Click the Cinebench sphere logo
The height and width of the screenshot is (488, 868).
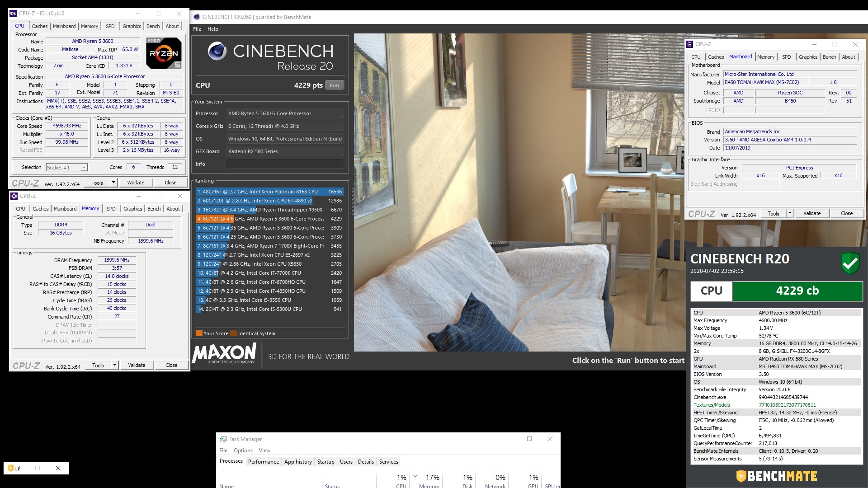[x=217, y=51]
